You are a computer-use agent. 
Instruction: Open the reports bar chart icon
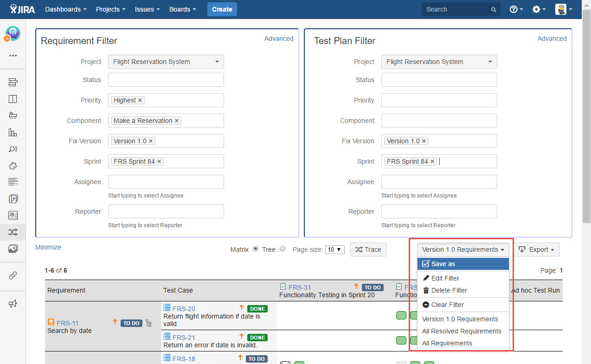pos(13,133)
